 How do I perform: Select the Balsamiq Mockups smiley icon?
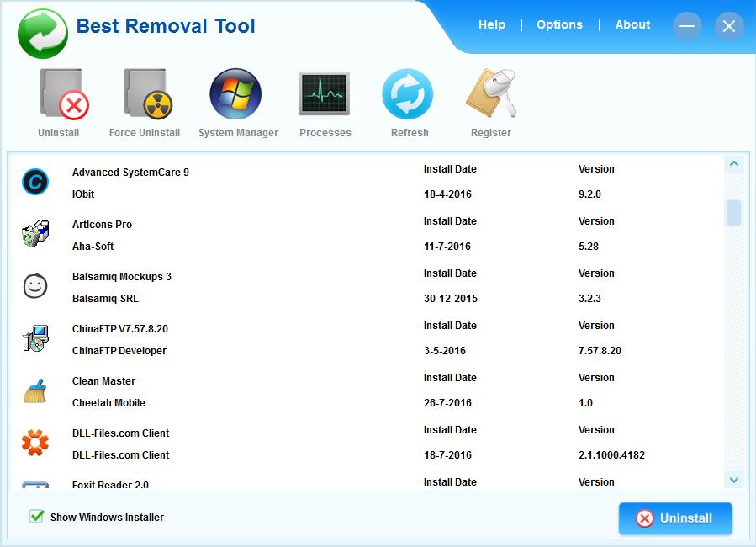[35, 286]
